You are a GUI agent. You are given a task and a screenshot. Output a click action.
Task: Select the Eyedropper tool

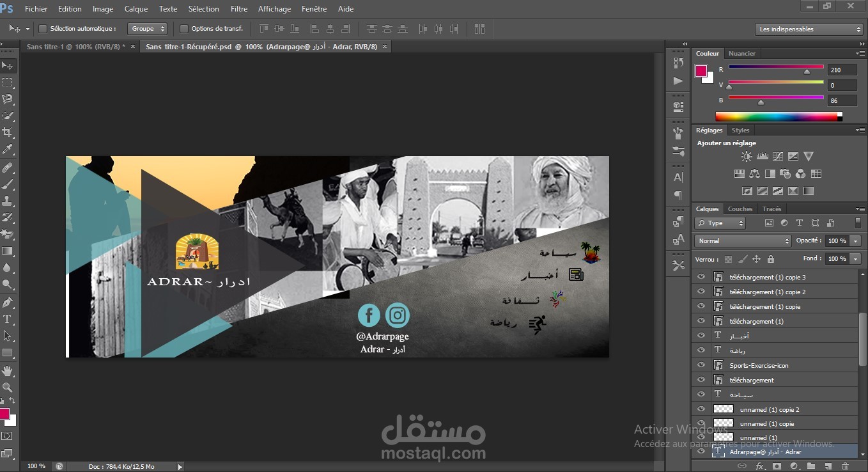pyautogui.click(x=8, y=150)
